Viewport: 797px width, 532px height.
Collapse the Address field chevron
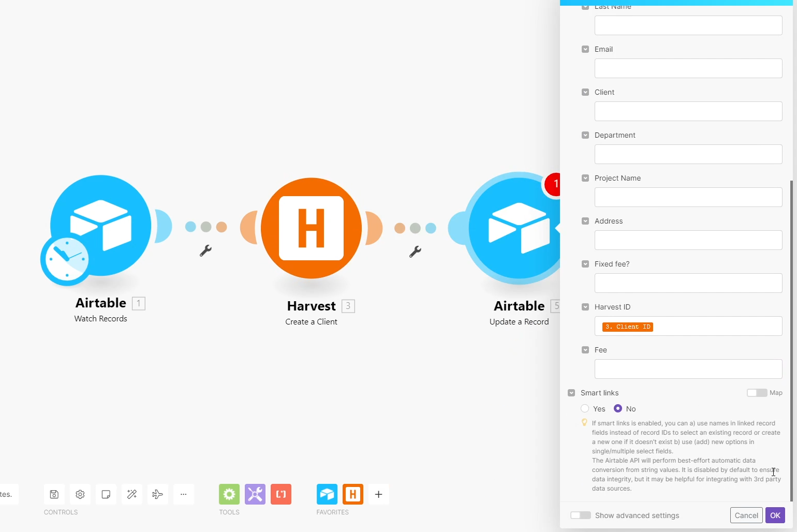[585, 221]
